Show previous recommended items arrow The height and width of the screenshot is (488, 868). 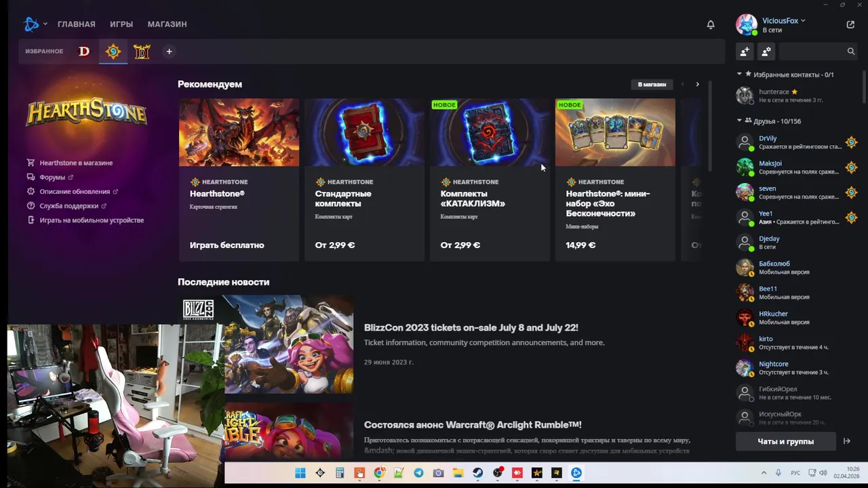pyautogui.click(x=682, y=84)
